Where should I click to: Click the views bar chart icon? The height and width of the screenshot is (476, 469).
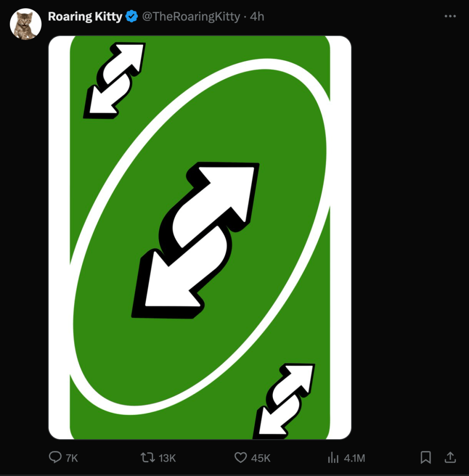tap(333, 458)
